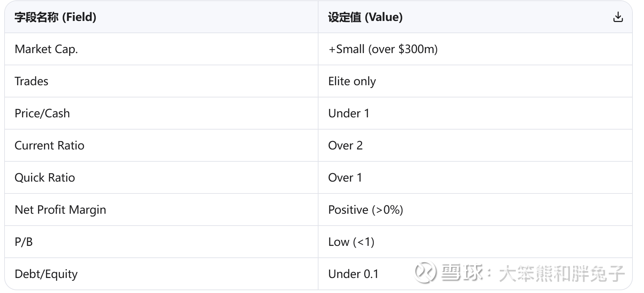
Task: Click the Net Profit Margin field
Action: coord(60,210)
